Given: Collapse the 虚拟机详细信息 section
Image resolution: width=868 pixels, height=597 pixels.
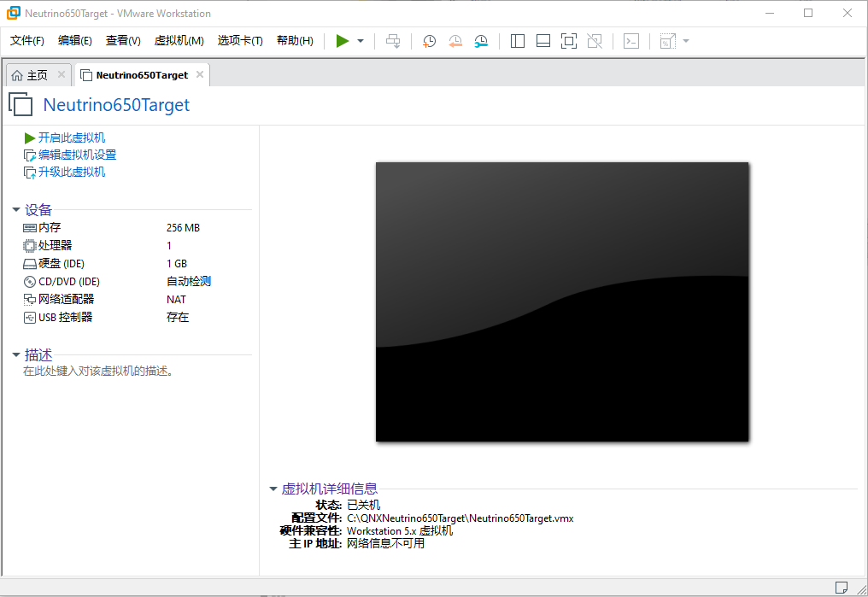Looking at the screenshot, I should [x=274, y=489].
